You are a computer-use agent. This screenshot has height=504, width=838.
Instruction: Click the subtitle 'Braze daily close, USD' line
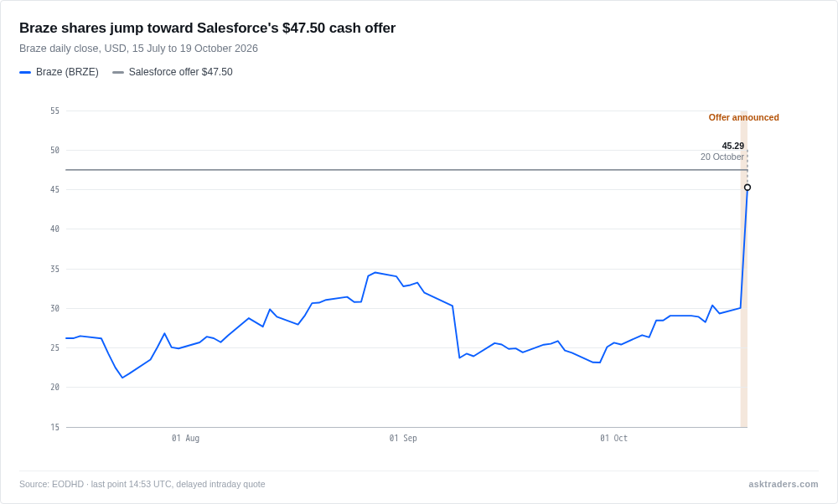138,49
